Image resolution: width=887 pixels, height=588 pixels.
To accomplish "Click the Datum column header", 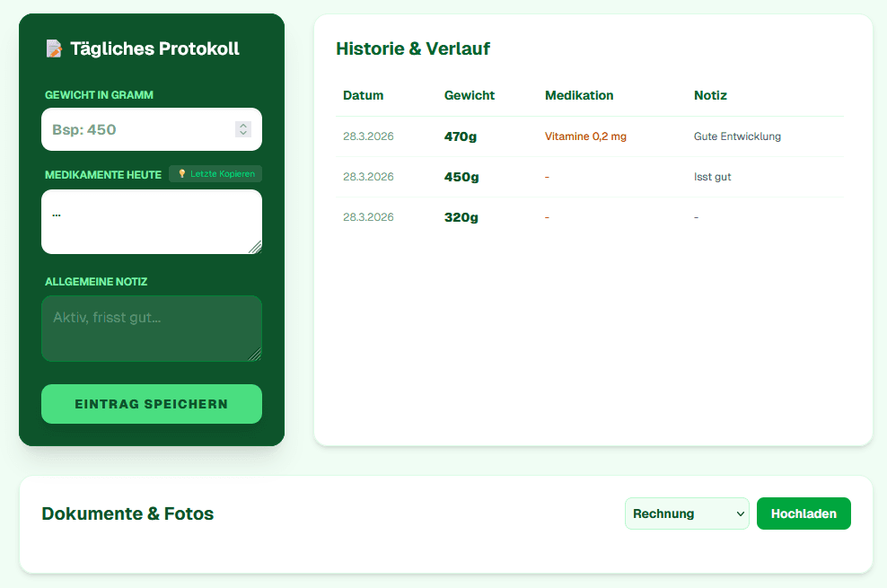I will [363, 95].
